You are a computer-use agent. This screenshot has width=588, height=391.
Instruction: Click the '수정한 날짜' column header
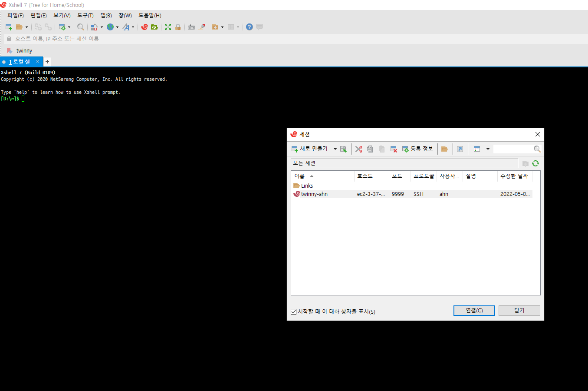[x=515, y=176]
